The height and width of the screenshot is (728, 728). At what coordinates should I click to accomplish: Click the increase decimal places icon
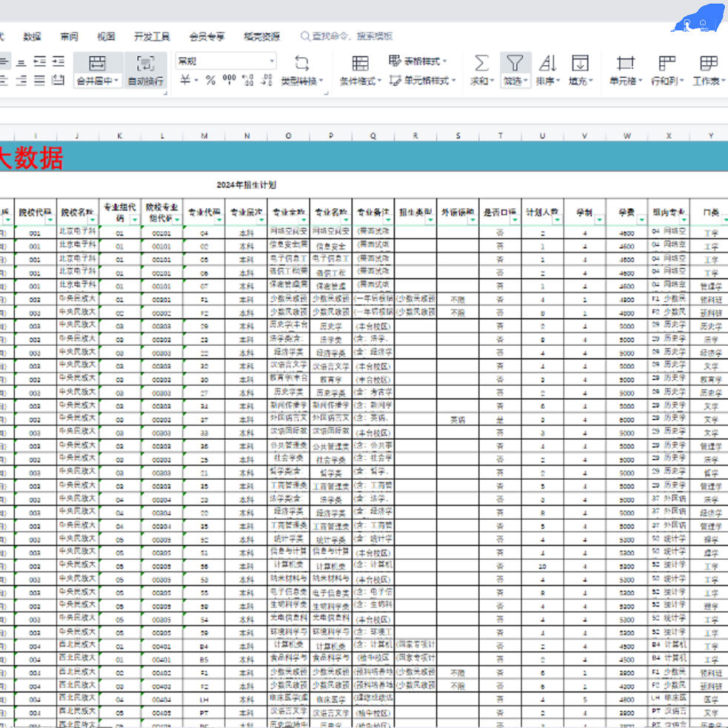coord(248,80)
